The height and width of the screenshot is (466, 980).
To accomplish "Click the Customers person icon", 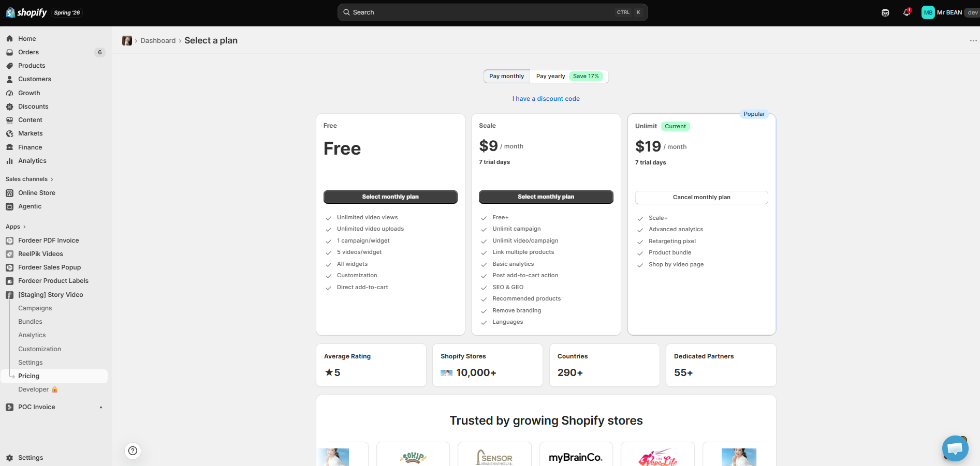I will [9, 79].
